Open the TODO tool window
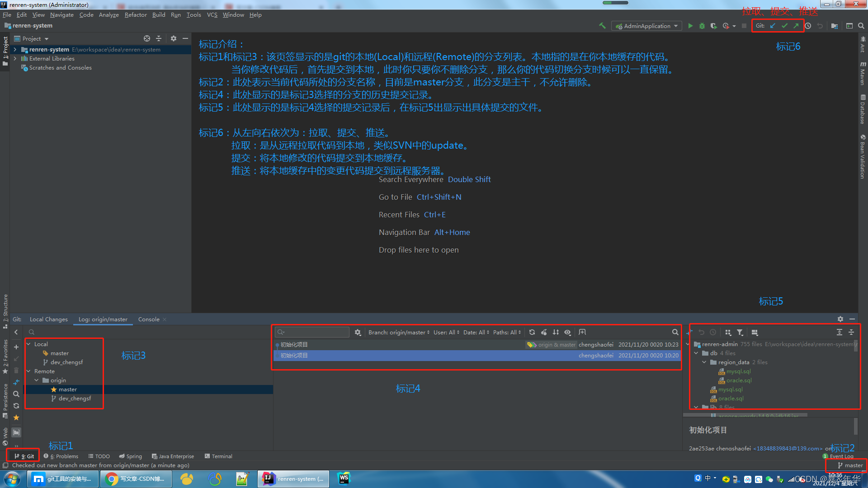This screenshot has height=488, width=868. click(99, 456)
